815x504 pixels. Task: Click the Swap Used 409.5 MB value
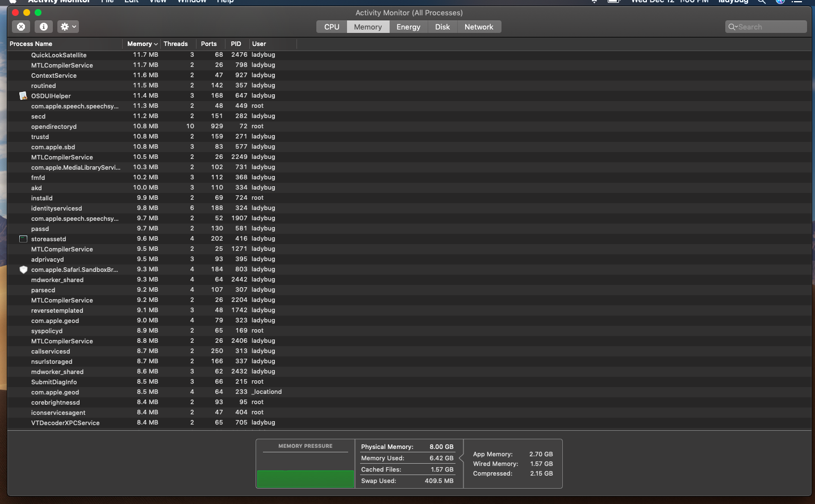pos(439,481)
